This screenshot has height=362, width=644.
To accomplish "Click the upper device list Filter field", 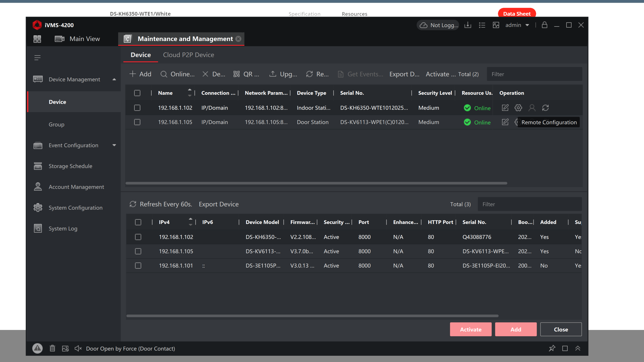I will click(x=534, y=74).
